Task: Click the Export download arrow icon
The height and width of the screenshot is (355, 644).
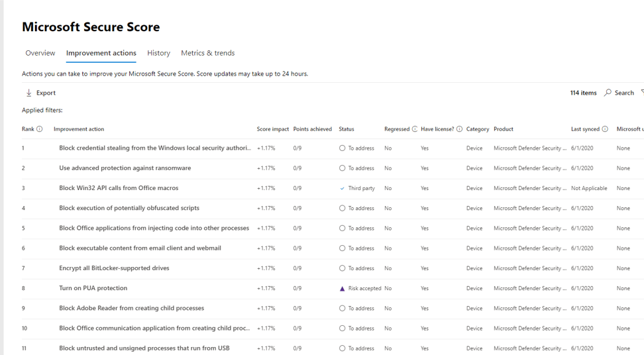Action: pyautogui.click(x=28, y=93)
